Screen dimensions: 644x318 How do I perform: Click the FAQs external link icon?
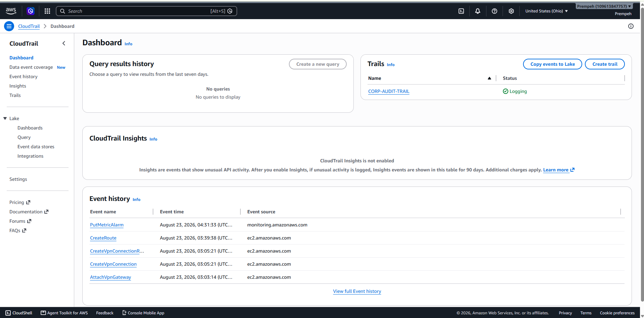24,230
